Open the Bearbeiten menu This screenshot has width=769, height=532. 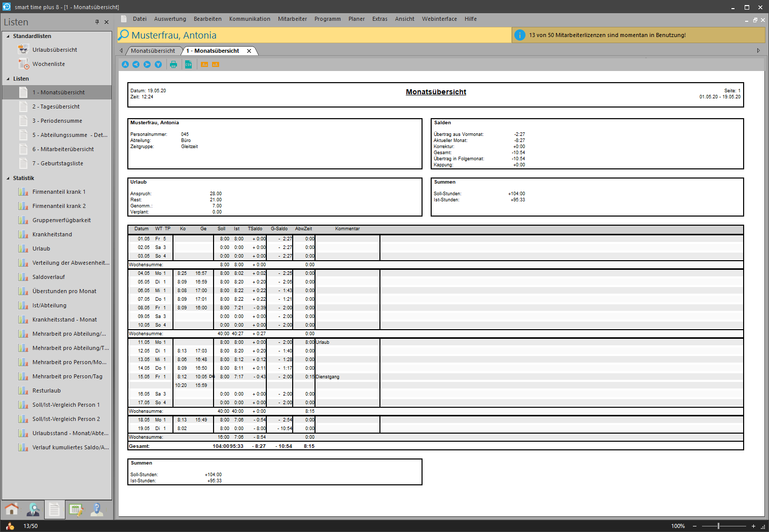tap(207, 19)
